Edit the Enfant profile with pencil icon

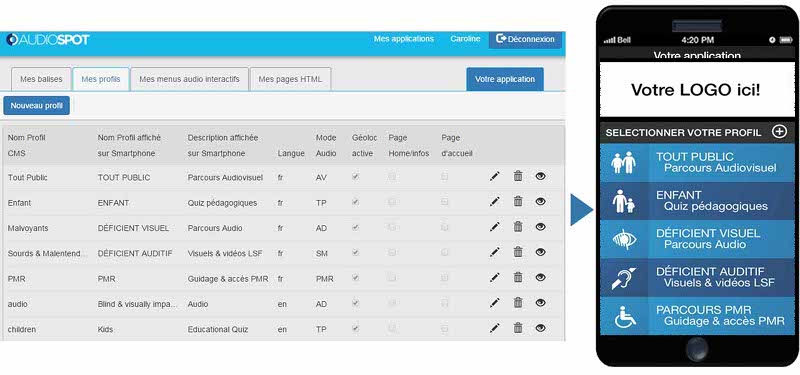pyautogui.click(x=494, y=202)
